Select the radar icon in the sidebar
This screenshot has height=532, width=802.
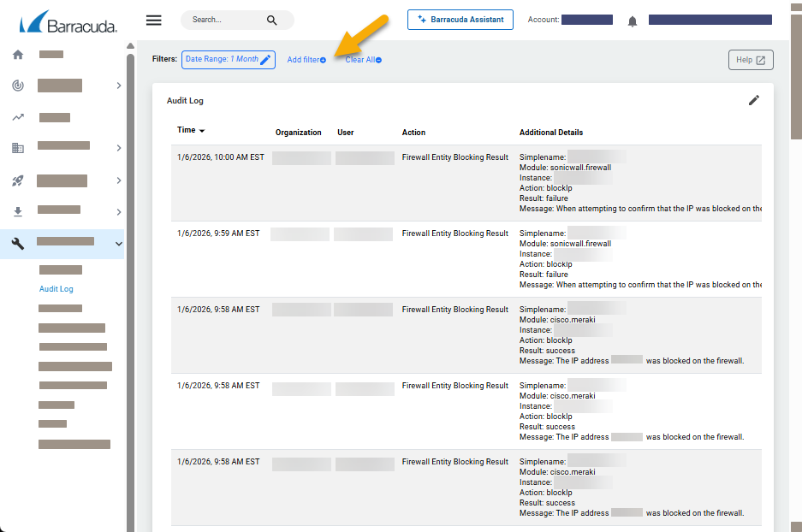pyautogui.click(x=18, y=86)
